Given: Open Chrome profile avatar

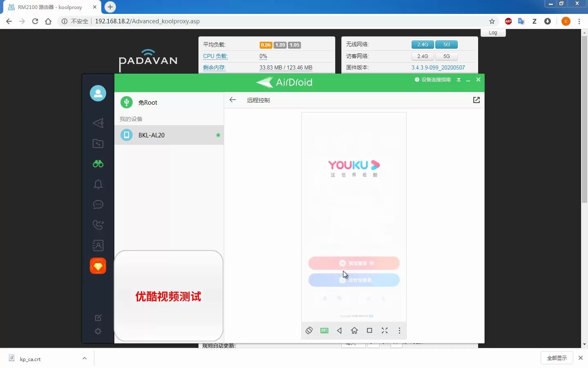Looking at the screenshot, I should click(566, 21).
